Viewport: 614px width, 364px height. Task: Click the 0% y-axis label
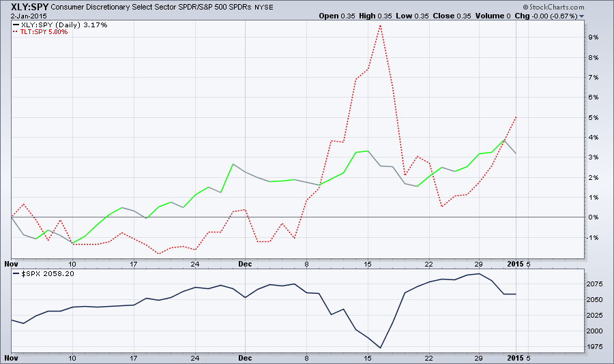point(594,217)
